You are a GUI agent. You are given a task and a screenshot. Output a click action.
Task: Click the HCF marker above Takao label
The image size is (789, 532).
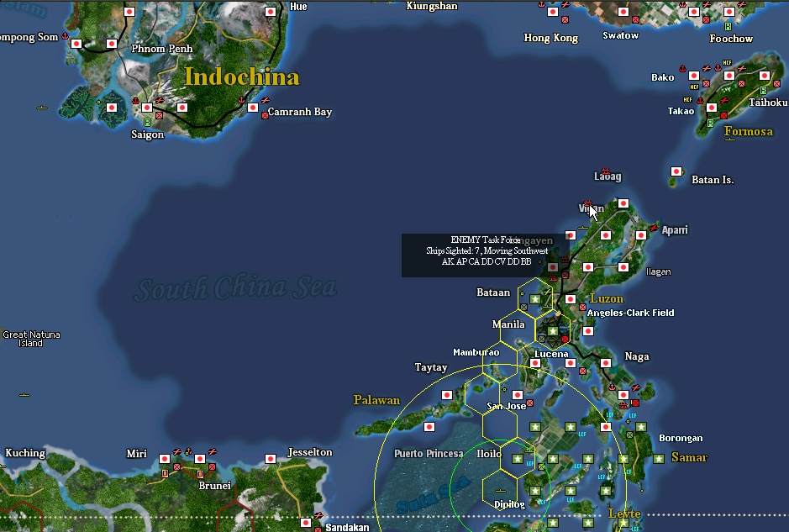pyautogui.click(x=687, y=100)
